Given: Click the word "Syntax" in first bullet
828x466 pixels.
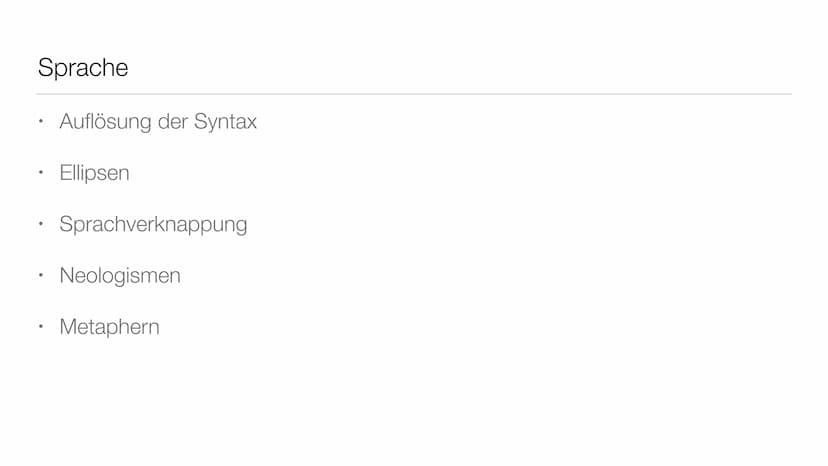Looking at the screenshot, I should coord(225,123).
